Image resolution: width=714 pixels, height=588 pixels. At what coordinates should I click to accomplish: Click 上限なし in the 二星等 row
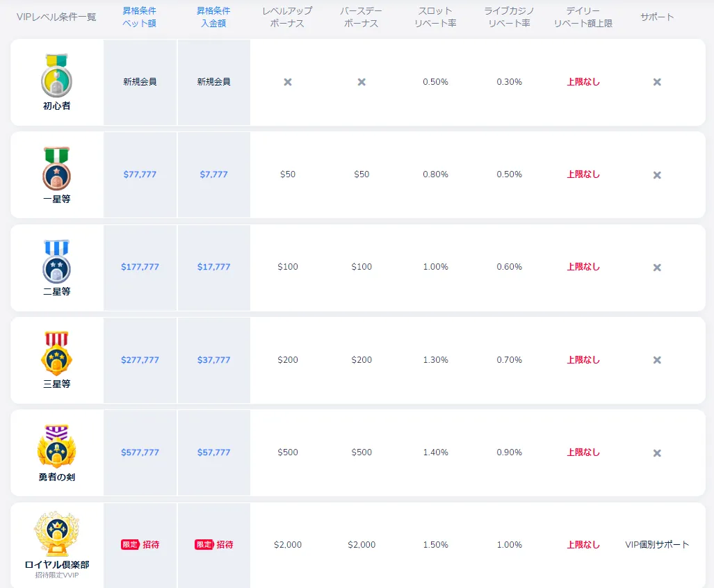click(x=583, y=267)
